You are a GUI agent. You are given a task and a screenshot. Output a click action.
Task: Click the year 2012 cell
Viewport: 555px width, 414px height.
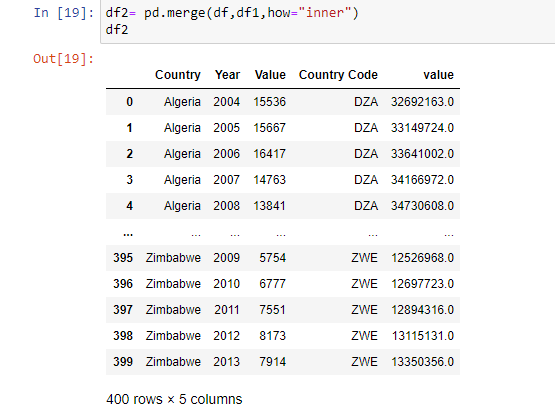tap(227, 336)
